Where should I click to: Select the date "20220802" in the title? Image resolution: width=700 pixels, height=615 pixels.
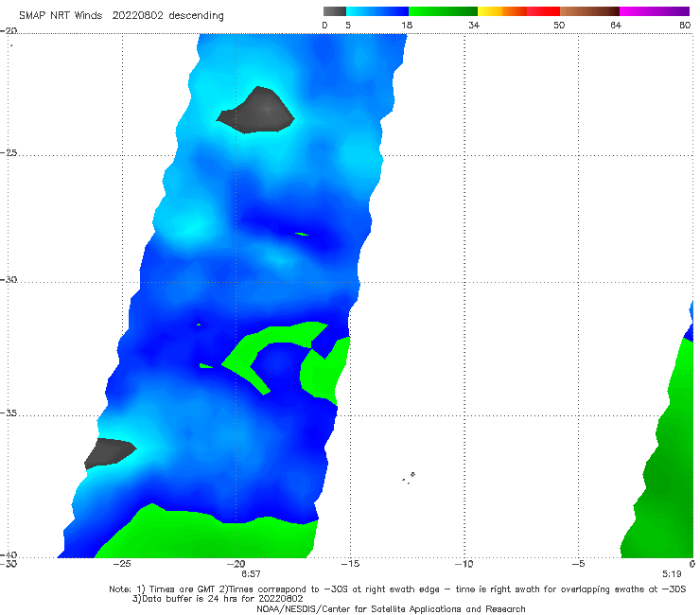point(137,16)
